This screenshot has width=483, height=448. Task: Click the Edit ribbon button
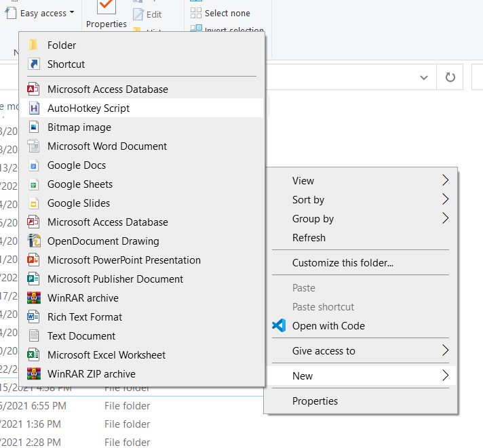[x=147, y=14]
